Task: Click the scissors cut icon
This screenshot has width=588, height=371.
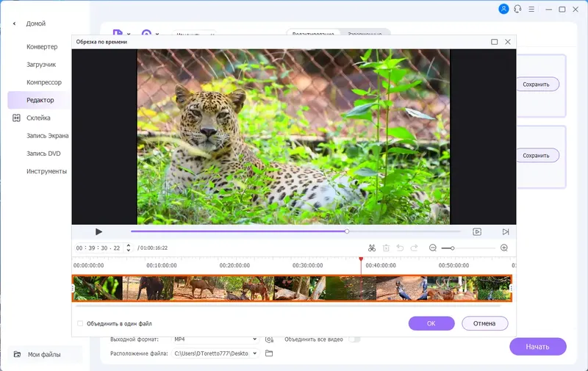Action: 372,248
